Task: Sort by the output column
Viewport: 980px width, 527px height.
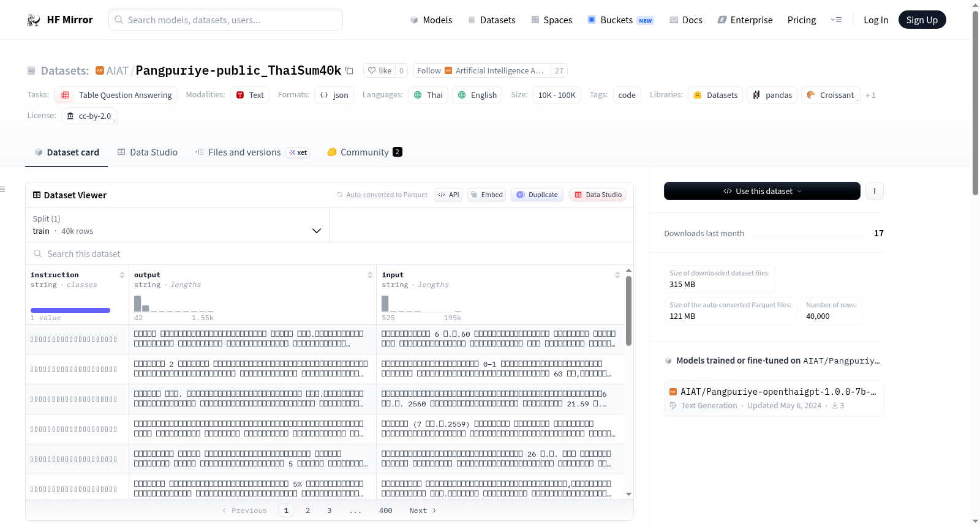Action: click(370, 275)
